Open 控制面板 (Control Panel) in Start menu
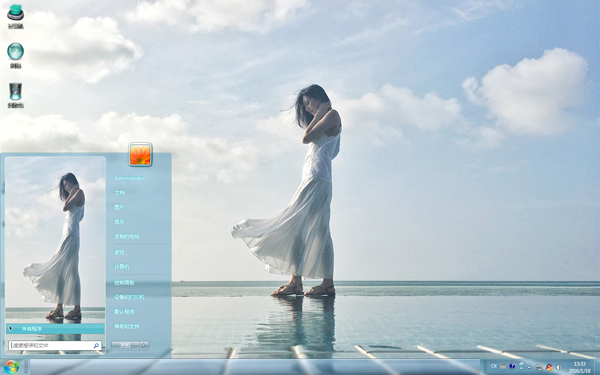 click(x=124, y=282)
